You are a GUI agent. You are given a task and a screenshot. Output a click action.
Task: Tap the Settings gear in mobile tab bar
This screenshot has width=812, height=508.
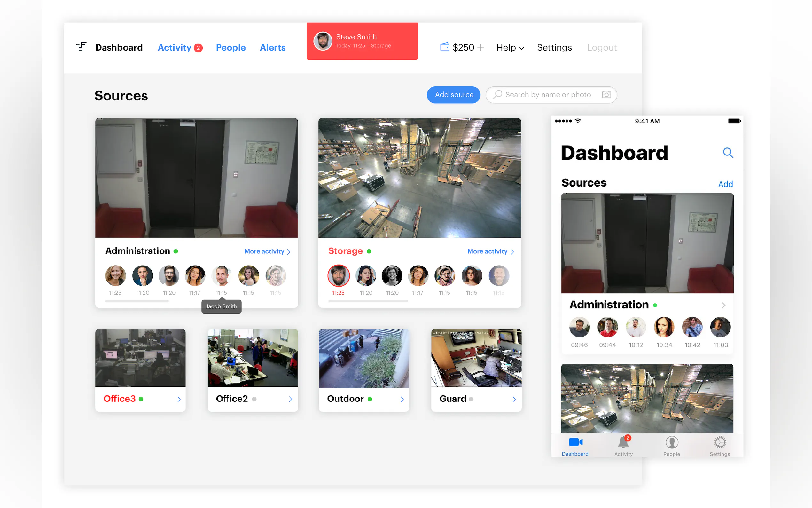click(x=720, y=442)
